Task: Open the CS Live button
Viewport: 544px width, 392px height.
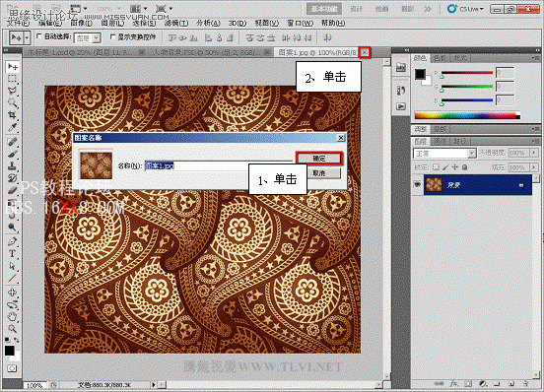Action: point(465,9)
